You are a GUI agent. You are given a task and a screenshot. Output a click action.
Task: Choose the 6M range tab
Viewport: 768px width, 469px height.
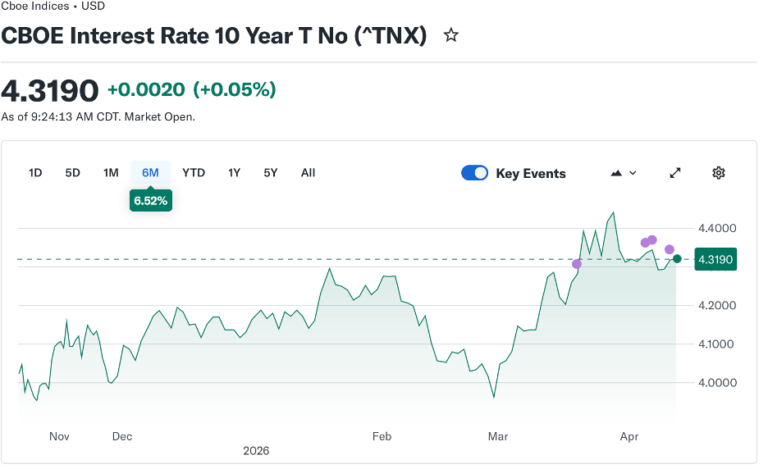tap(150, 173)
